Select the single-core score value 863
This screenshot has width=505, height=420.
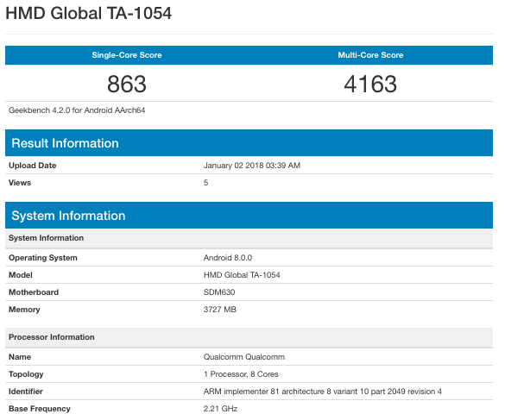coord(127,84)
